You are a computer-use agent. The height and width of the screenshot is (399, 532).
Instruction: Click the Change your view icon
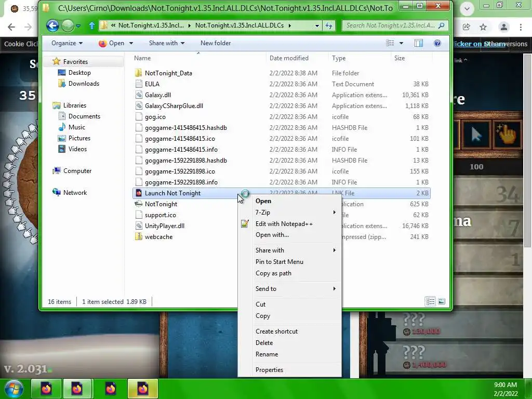(390, 43)
